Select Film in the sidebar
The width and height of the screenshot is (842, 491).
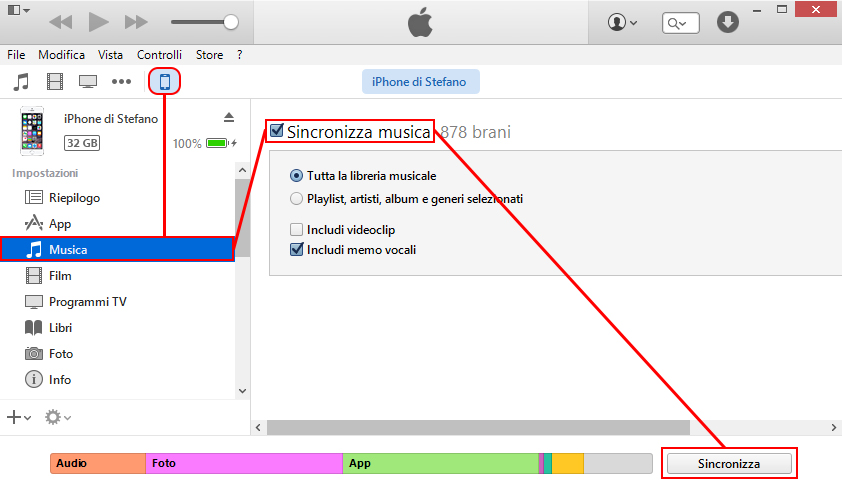pos(117,276)
